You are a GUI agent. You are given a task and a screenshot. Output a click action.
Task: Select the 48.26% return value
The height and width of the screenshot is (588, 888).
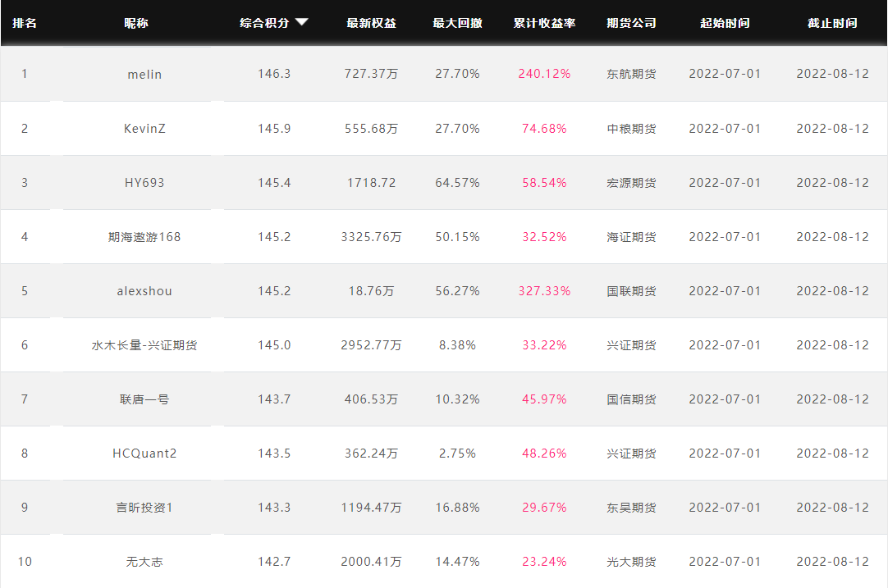[x=544, y=454]
